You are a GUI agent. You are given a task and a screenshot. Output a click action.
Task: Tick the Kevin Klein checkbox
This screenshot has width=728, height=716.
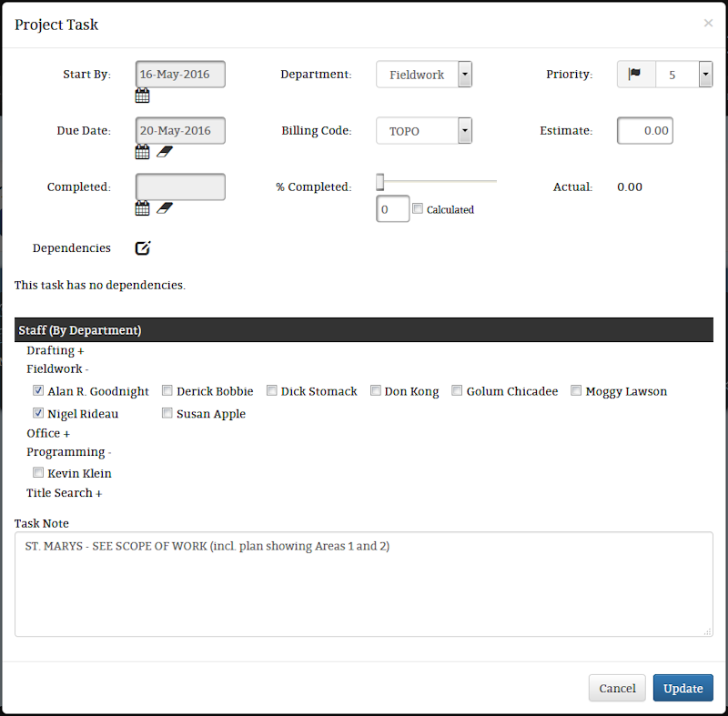click(x=38, y=472)
